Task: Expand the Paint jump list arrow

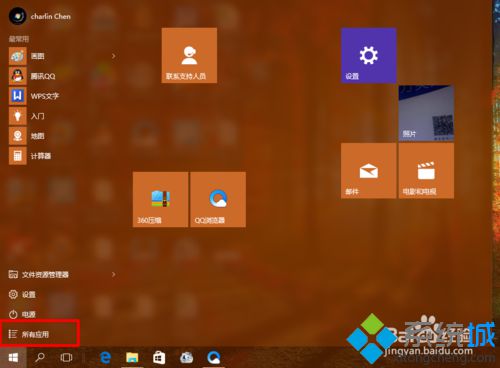Action: 113,56
